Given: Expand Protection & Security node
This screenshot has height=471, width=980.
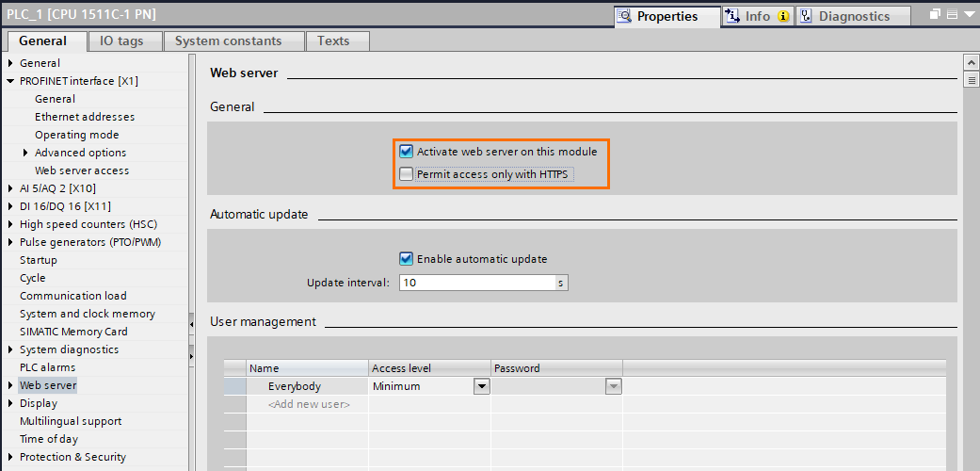Looking at the screenshot, I should pos(10,457).
